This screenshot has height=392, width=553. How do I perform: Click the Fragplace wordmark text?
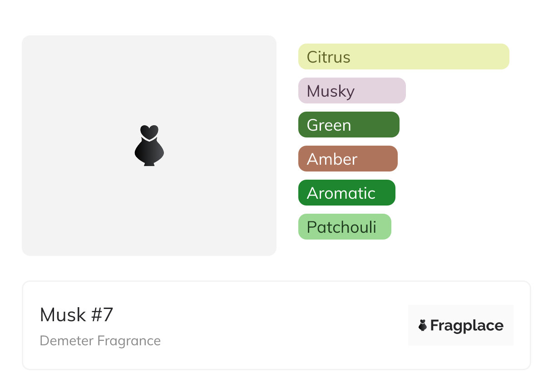coord(466,325)
